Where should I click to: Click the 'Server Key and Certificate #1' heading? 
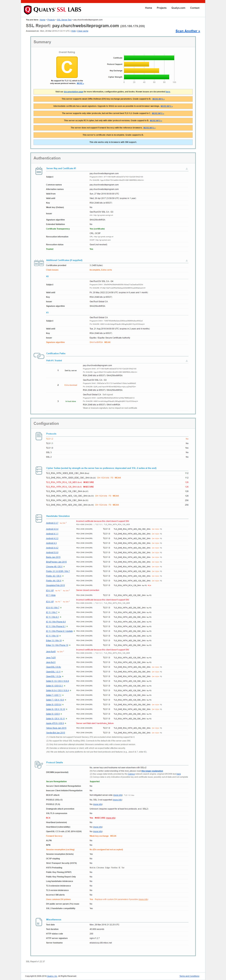tap(61, 168)
